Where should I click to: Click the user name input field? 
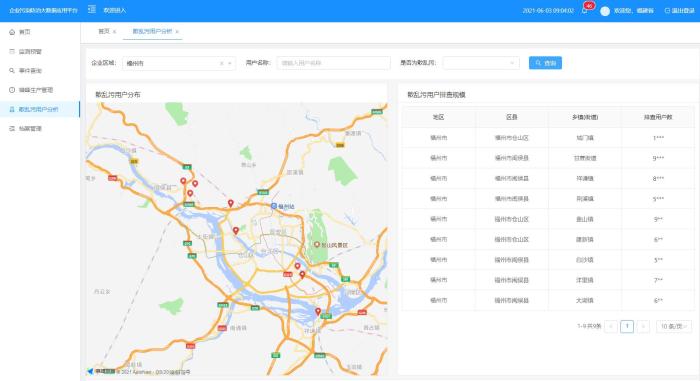pos(333,63)
